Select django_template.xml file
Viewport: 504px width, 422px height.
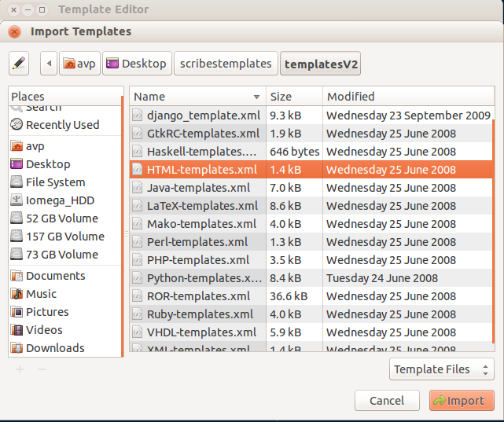tap(311, 116)
